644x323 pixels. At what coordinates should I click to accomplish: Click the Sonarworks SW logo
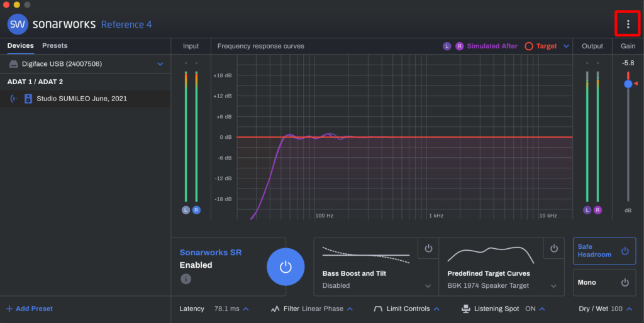coord(18,25)
